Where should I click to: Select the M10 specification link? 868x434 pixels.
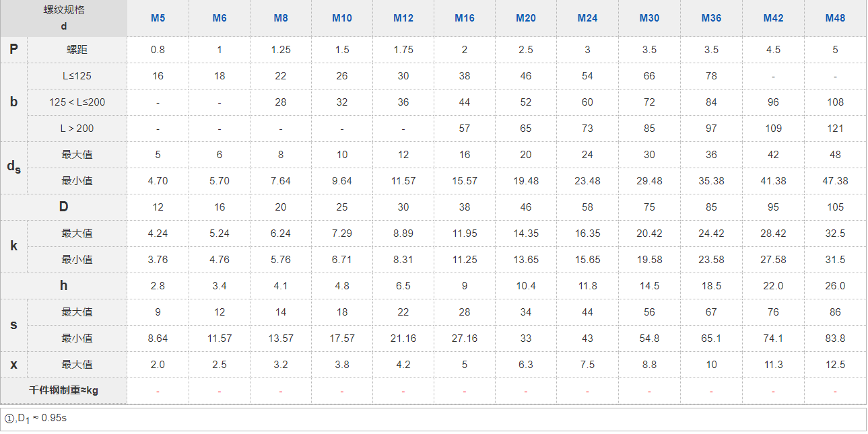342,18
